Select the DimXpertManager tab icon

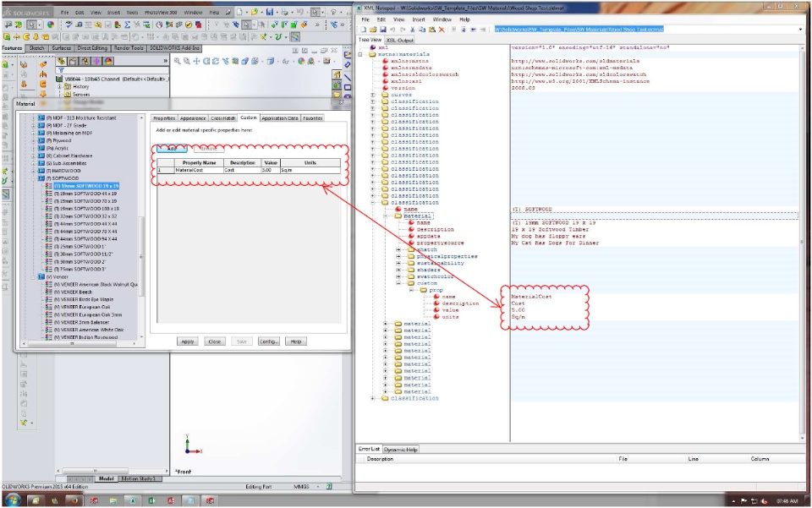click(x=96, y=61)
